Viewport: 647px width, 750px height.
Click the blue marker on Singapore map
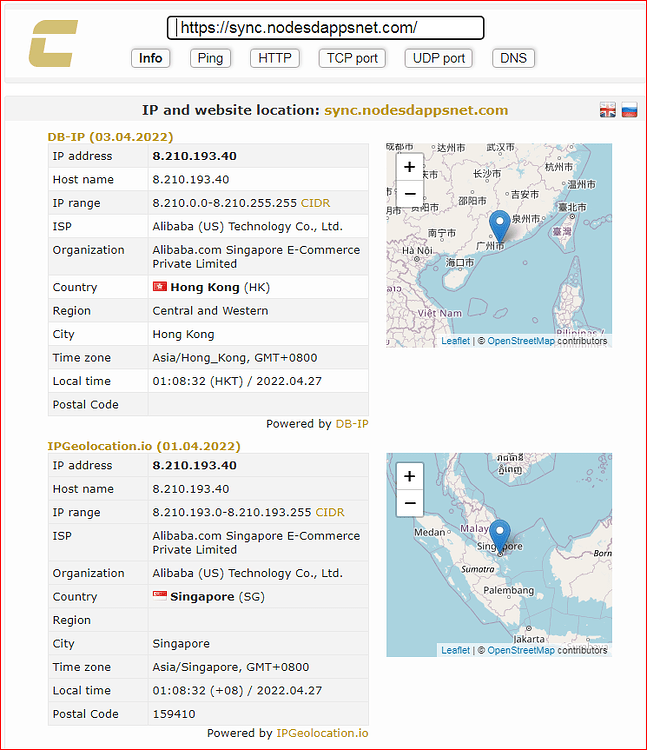(500, 535)
